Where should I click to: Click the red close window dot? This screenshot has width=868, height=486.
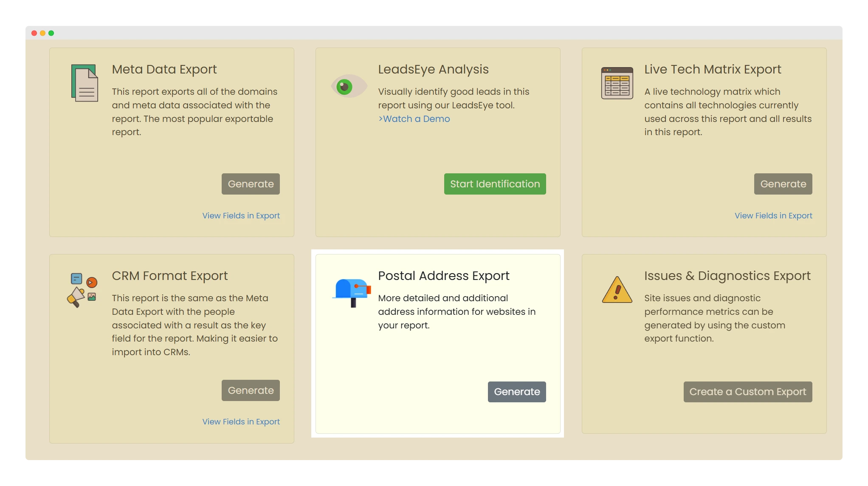click(x=34, y=33)
